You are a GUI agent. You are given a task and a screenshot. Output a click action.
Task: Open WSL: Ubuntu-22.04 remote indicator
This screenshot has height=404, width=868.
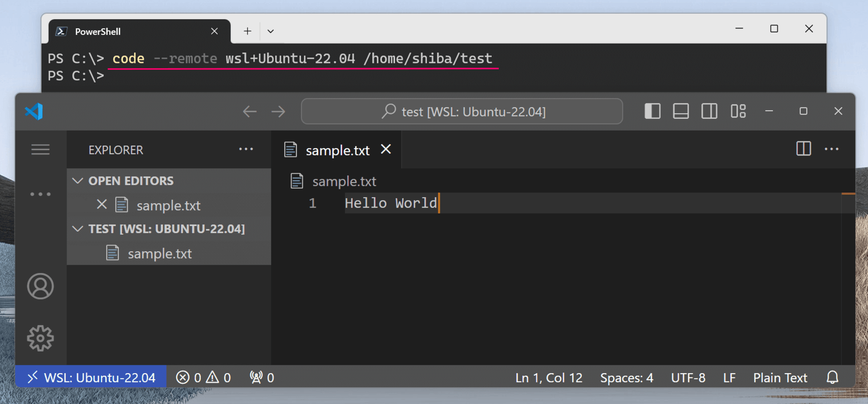pyautogui.click(x=91, y=378)
